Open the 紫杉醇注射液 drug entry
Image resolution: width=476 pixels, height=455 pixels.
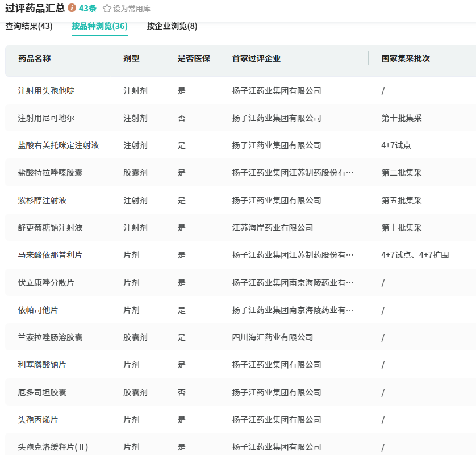(x=42, y=201)
